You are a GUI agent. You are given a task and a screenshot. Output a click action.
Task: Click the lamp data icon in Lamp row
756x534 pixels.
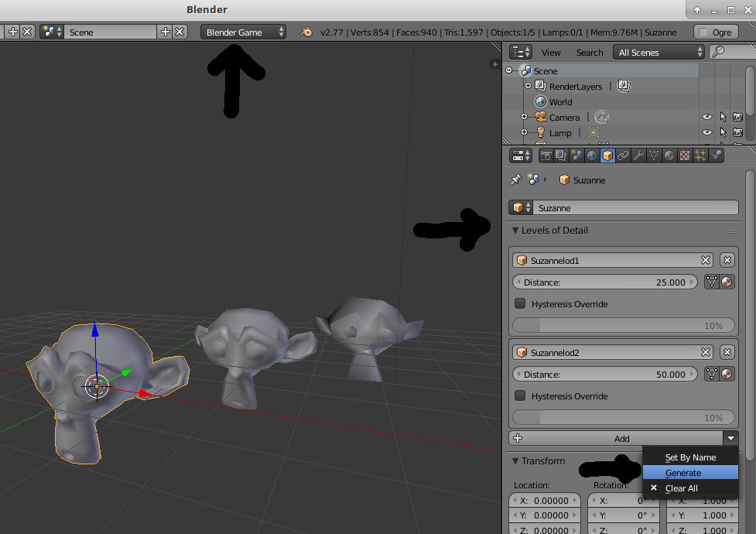(593, 132)
